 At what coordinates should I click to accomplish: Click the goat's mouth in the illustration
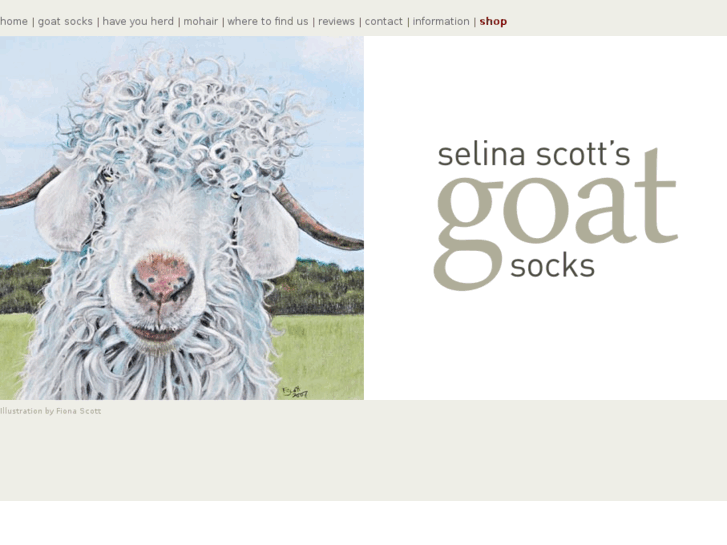pyautogui.click(x=155, y=332)
